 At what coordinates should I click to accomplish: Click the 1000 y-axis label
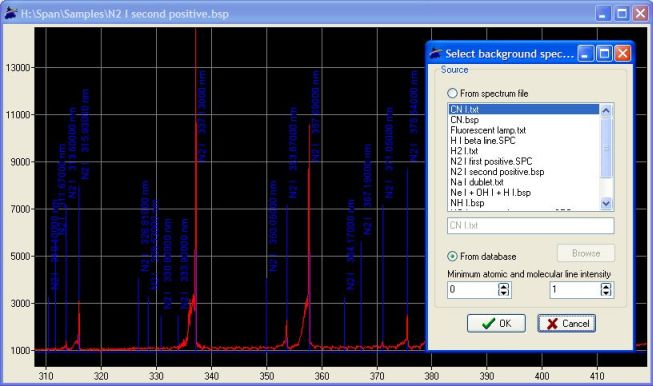(x=20, y=351)
